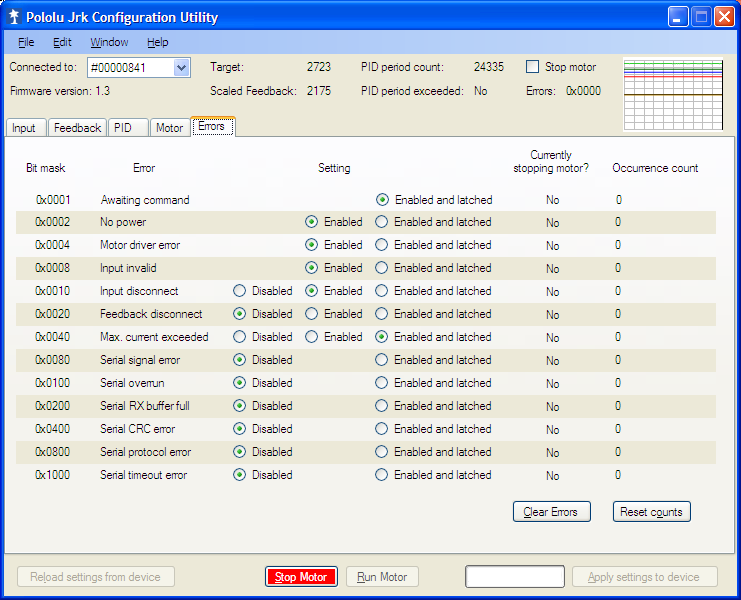Screen dimensions: 741x600
Task: Click the Clear Errors button
Action: [551, 512]
